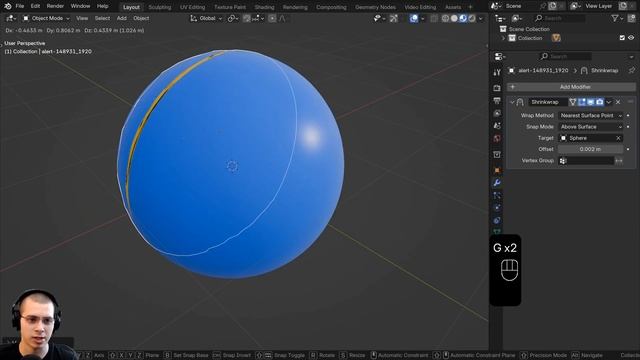Open the viewport View menu
640x360 pixels.
[82, 18]
